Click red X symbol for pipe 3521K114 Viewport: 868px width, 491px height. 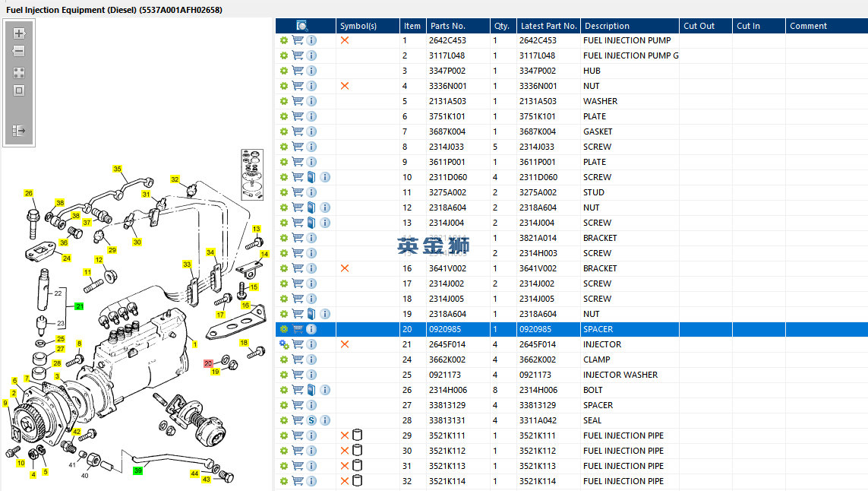tap(344, 481)
